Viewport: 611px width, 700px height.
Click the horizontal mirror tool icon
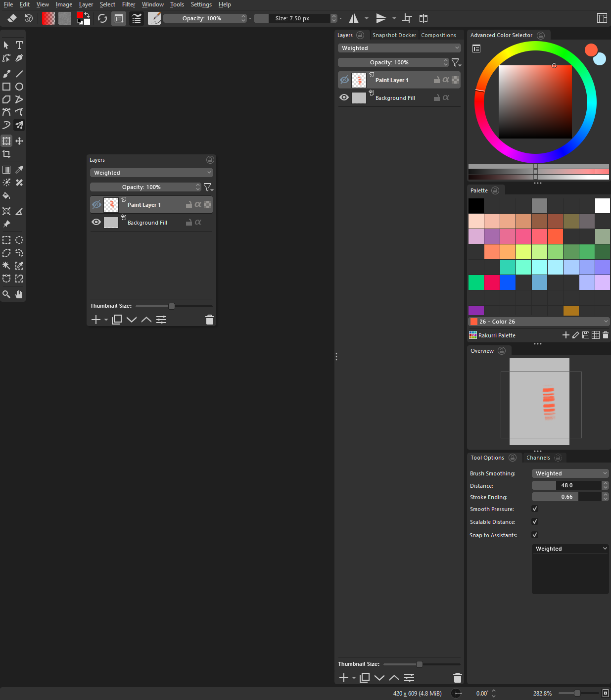pyautogui.click(x=354, y=18)
